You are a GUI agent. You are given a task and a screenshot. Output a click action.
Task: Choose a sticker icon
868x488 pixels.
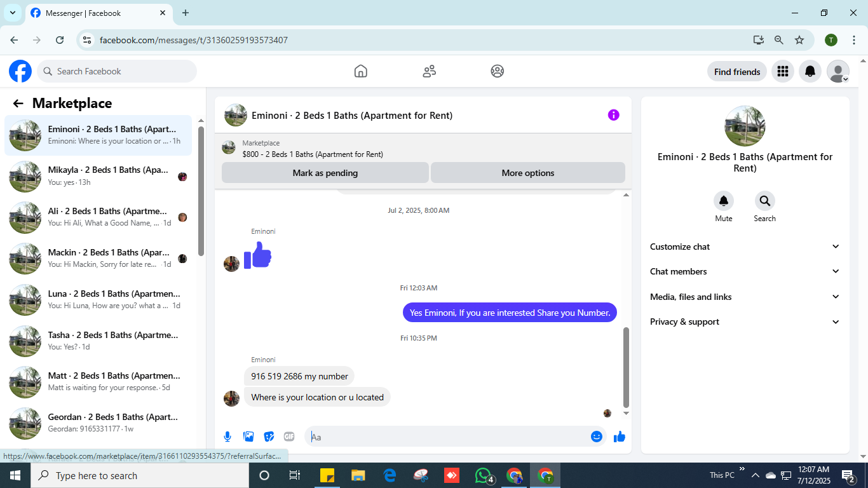pos(269,437)
